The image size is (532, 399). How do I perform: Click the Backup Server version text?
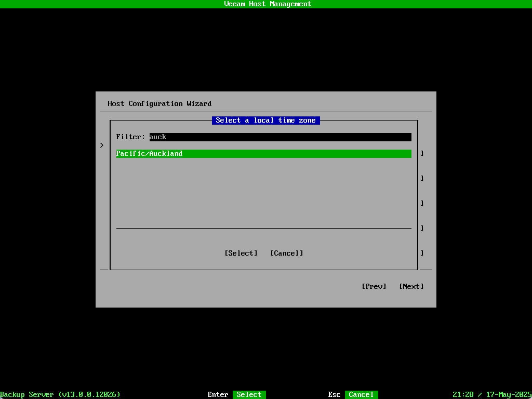pyautogui.click(x=60, y=395)
